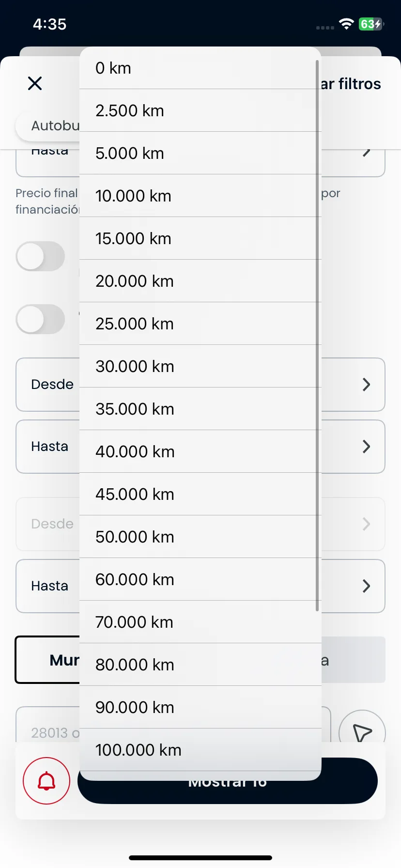Choose 10.000 km option
401x868 pixels.
click(x=200, y=196)
